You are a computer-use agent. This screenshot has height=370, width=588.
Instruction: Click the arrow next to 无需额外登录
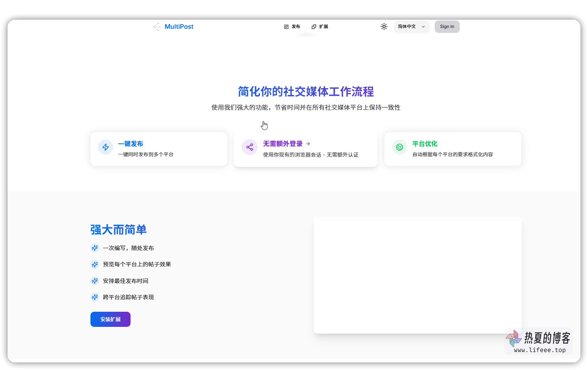[x=308, y=144]
